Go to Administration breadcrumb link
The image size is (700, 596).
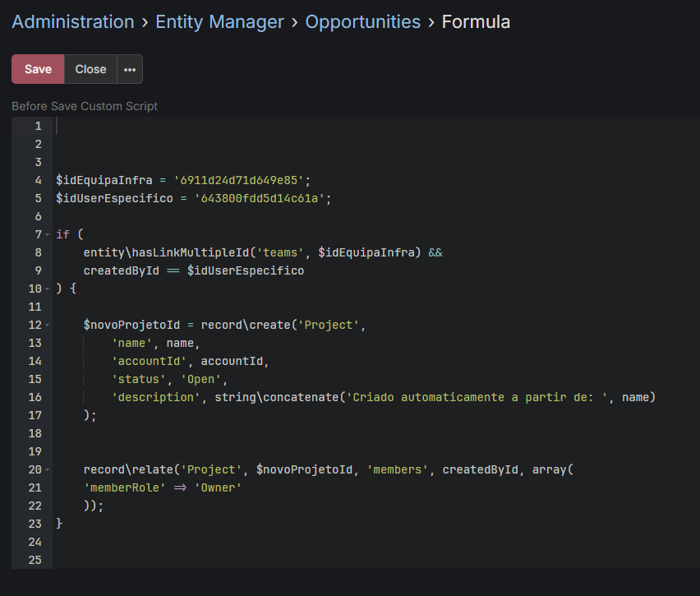click(x=73, y=22)
